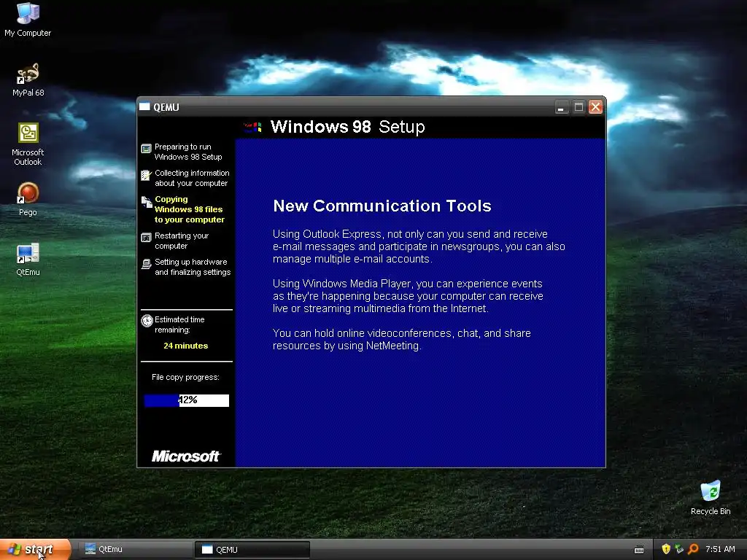This screenshot has height=560, width=747.
Task: Click the network connection tray icon
Action: tap(679, 549)
